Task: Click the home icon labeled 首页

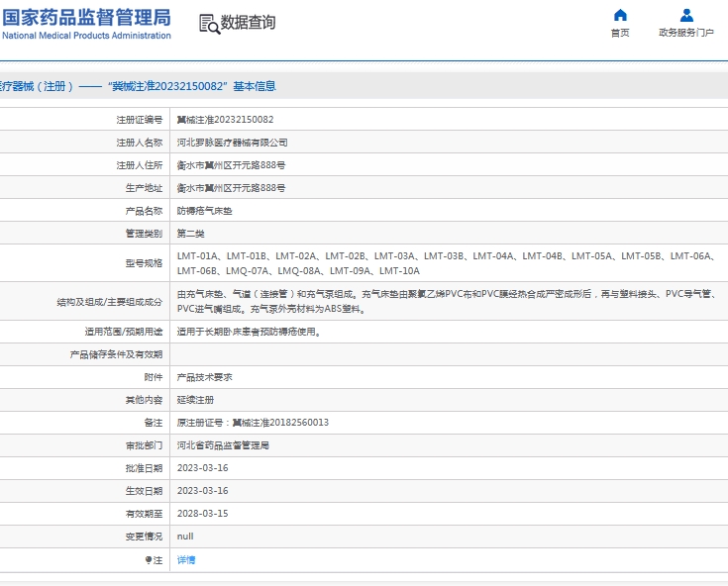Action: (x=620, y=15)
